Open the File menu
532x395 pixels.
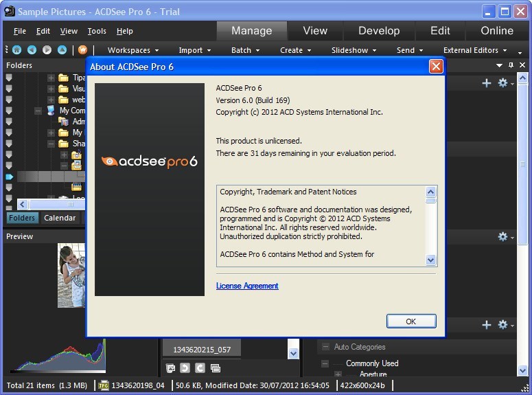[20, 31]
